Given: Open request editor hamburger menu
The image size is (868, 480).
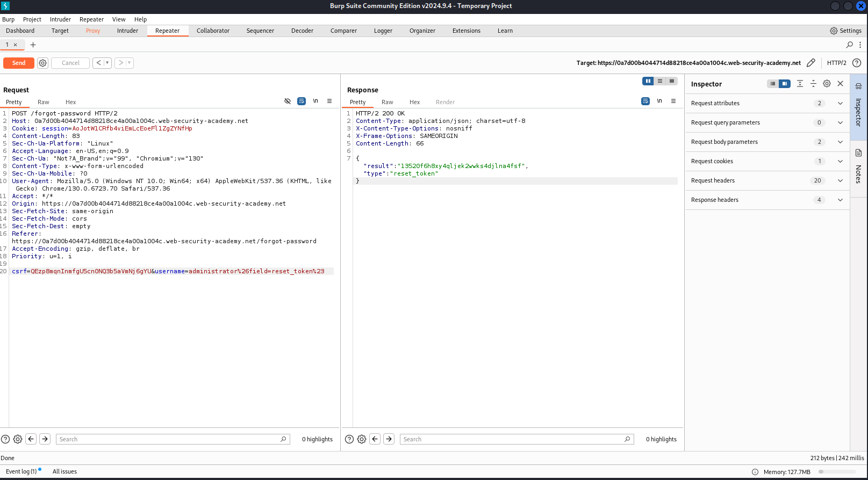Looking at the screenshot, I should [329, 101].
